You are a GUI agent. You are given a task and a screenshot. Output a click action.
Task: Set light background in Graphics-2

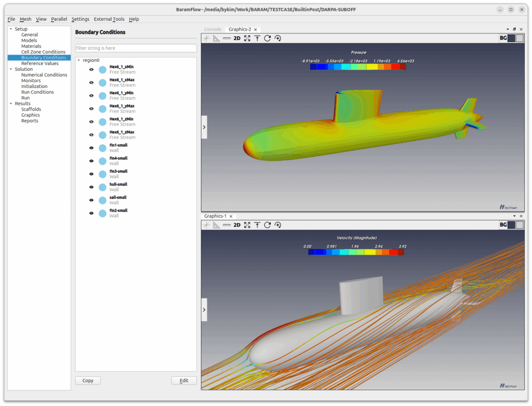(x=520, y=38)
